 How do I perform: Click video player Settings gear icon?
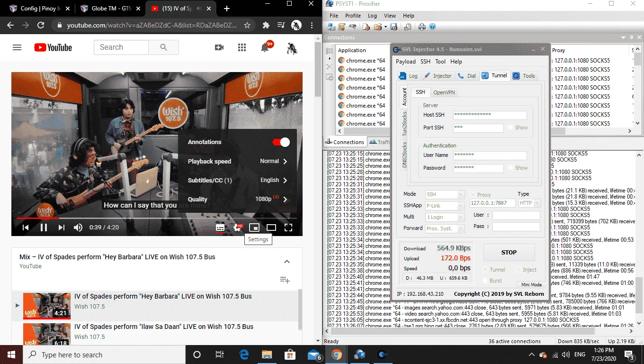[x=237, y=227]
